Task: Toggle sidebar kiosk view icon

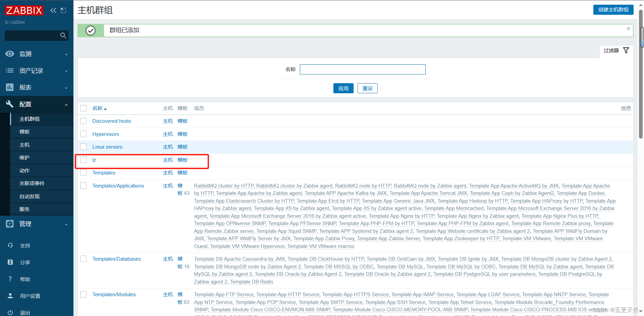Action: click(x=63, y=10)
